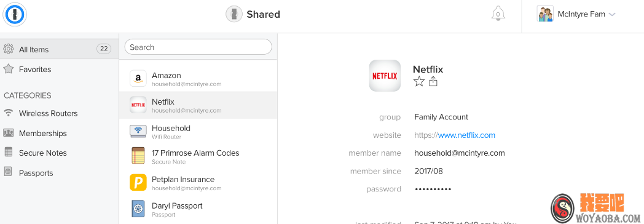644x224 pixels.
Task: Click the 22 item count badge
Action: click(x=104, y=49)
